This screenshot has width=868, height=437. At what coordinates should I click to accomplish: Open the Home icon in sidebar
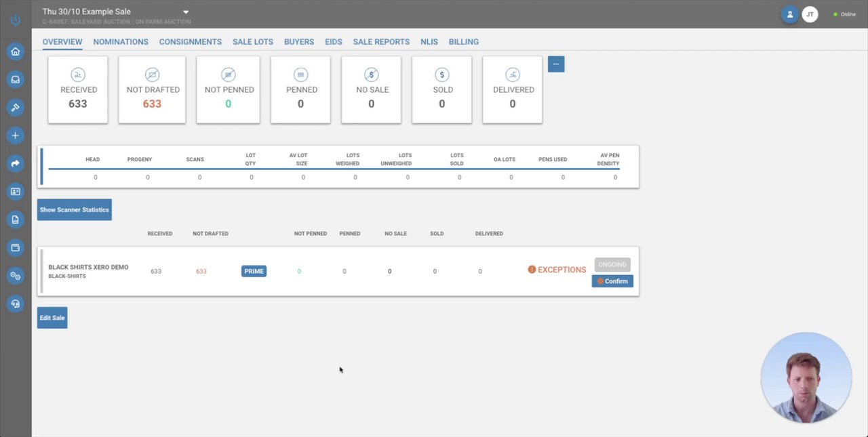click(15, 51)
